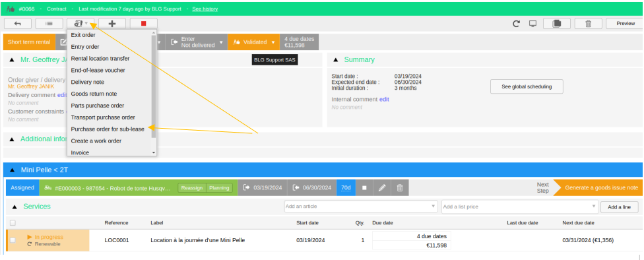The image size is (644, 260).
Task: Open the list view toolbar icon
Action: (x=49, y=23)
